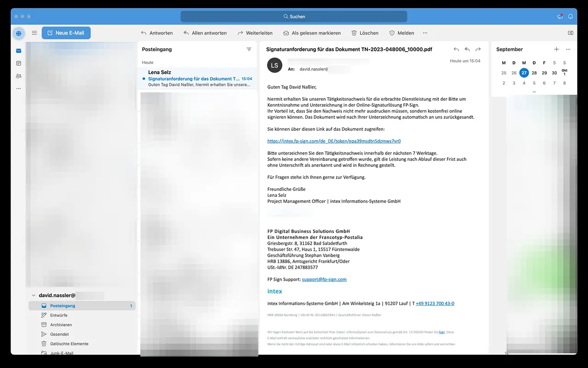
Task: Click the Neue E-Mail button
Action: coord(66,33)
